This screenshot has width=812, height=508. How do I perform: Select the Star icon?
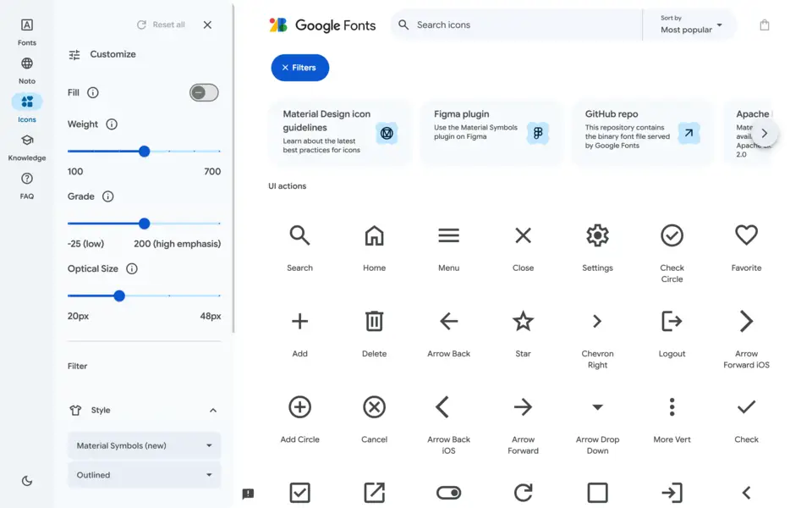click(x=523, y=321)
